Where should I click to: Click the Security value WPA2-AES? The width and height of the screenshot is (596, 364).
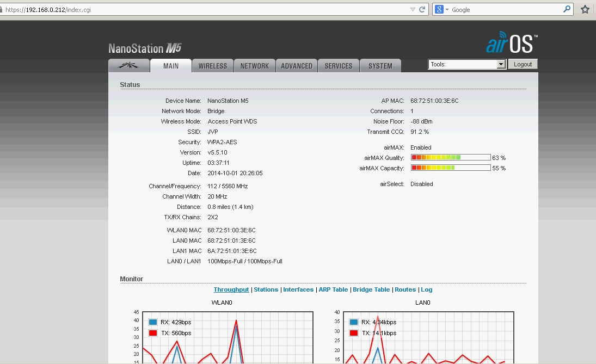click(x=222, y=142)
